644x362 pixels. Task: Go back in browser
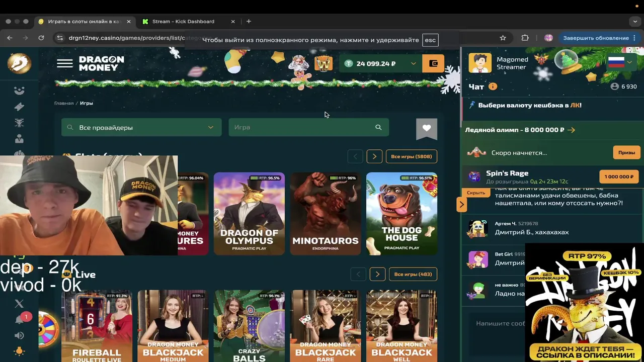point(10,38)
